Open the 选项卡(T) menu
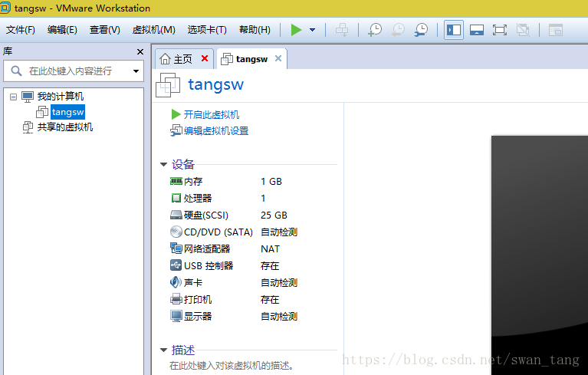 coord(207,30)
